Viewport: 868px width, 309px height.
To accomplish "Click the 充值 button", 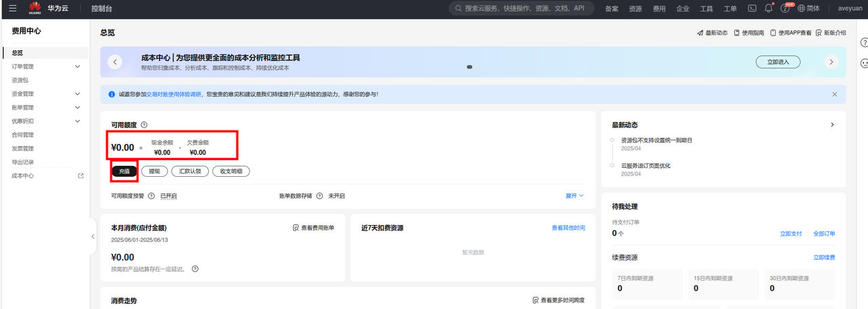I will click(x=124, y=171).
